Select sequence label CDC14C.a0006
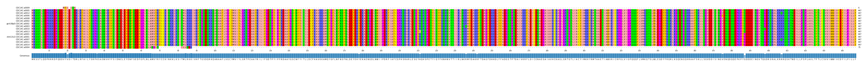 [23, 16]
